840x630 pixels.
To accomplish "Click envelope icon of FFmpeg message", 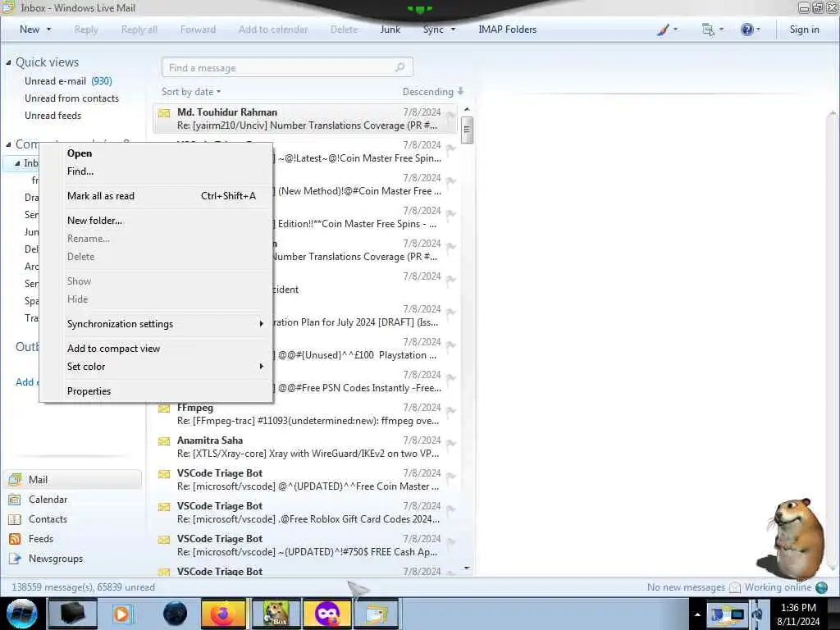I will pyautogui.click(x=164, y=409).
